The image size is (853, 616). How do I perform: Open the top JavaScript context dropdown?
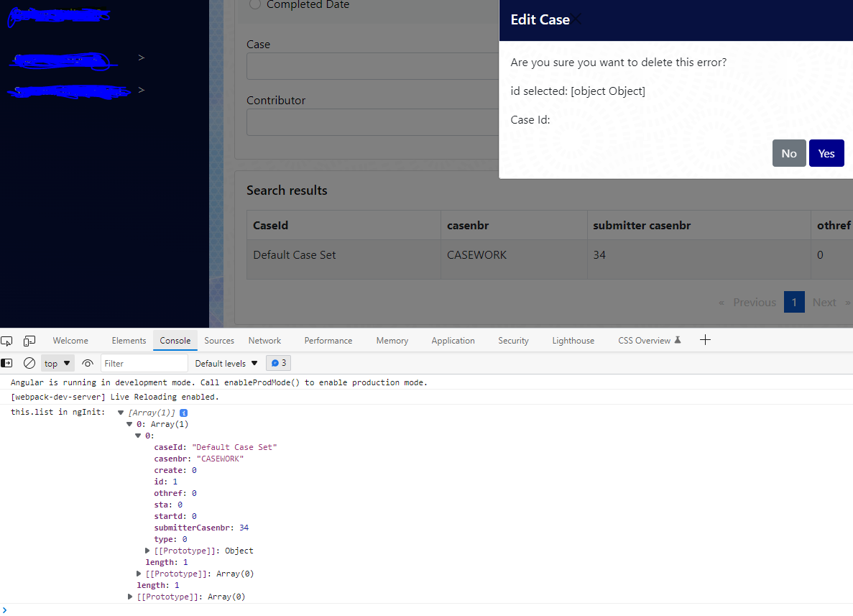[x=57, y=363]
